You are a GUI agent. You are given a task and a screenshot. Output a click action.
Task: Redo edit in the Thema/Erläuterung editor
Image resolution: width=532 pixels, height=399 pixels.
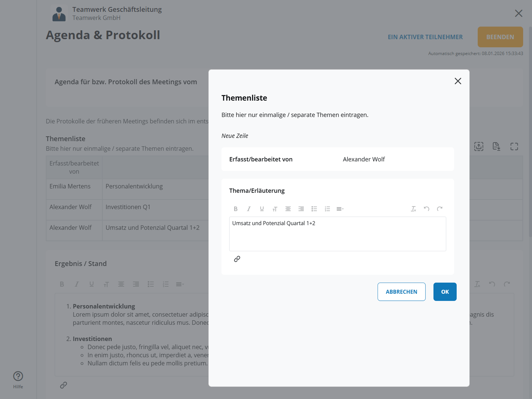pyautogui.click(x=440, y=209)
